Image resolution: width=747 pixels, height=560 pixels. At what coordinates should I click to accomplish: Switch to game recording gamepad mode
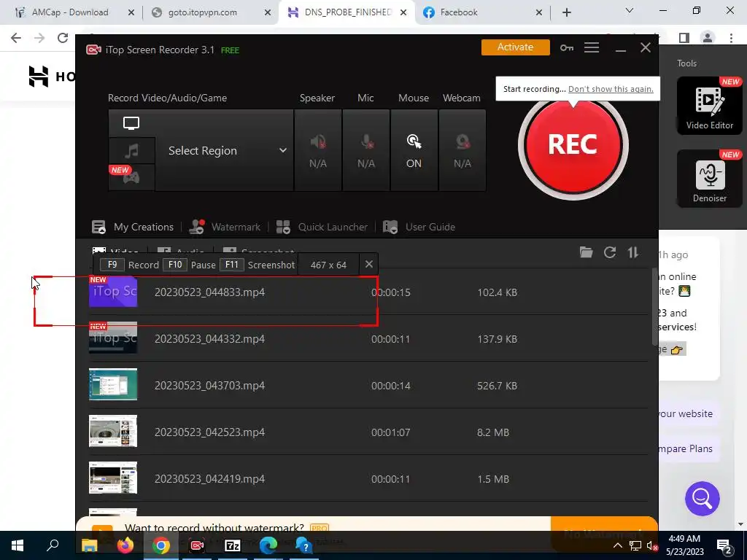(131, 177)
